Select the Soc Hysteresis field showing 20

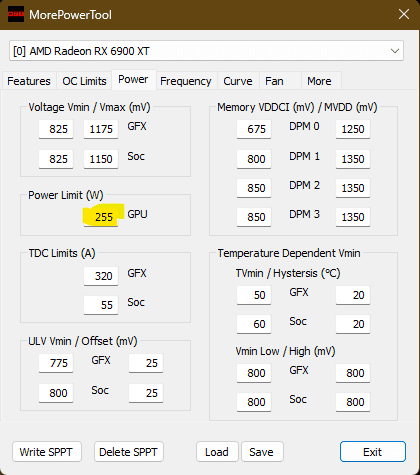point(353,324)
